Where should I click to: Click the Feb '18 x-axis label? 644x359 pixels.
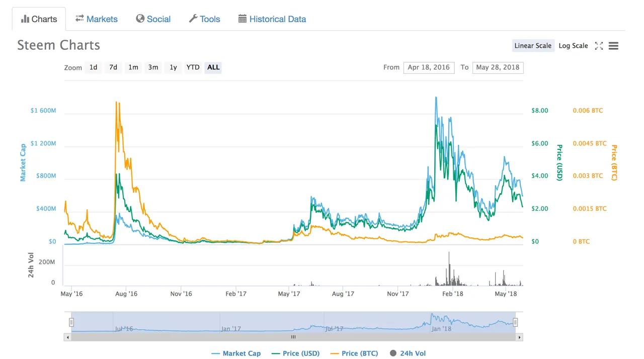point(452,294)
